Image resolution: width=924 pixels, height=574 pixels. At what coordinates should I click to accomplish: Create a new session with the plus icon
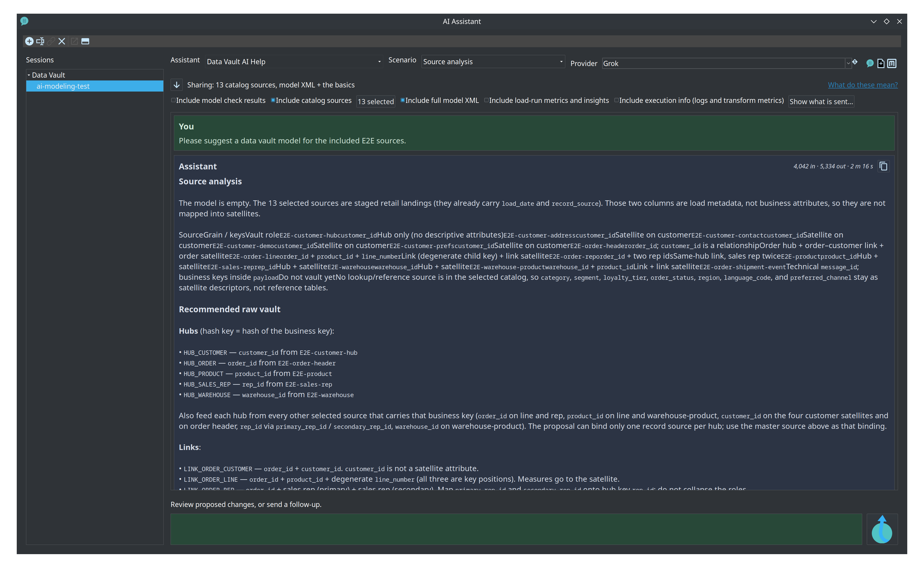[x=29, y=41]
